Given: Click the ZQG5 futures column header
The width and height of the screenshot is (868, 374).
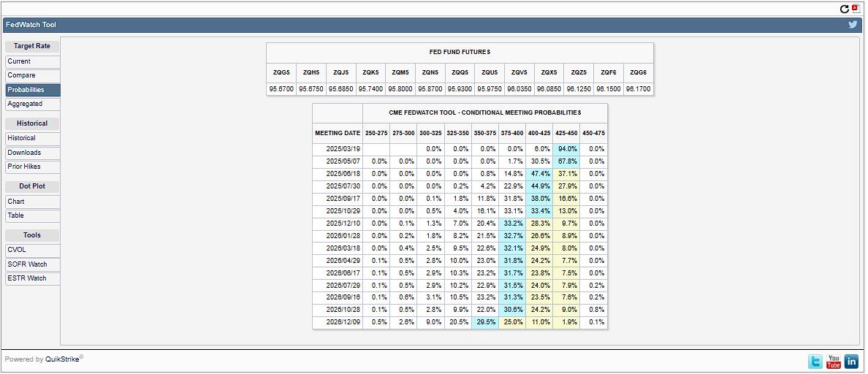Looking at the screenshot, I should click(281, 72).
